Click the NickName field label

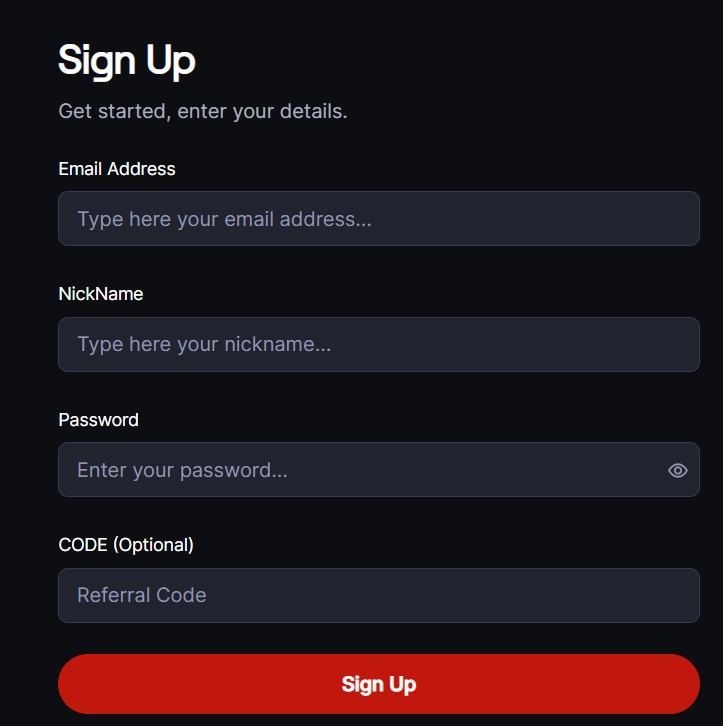point(100,294)
